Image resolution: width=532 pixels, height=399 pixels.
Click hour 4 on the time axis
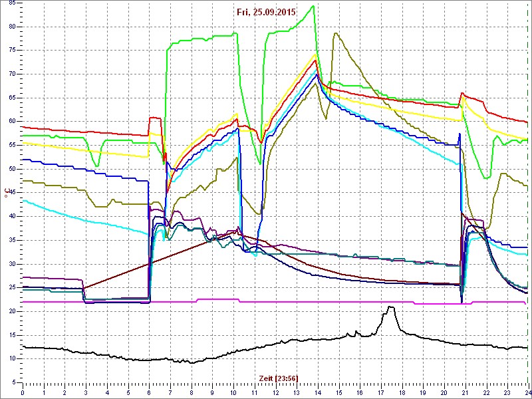pyautogui.click(x=107, y=392)
